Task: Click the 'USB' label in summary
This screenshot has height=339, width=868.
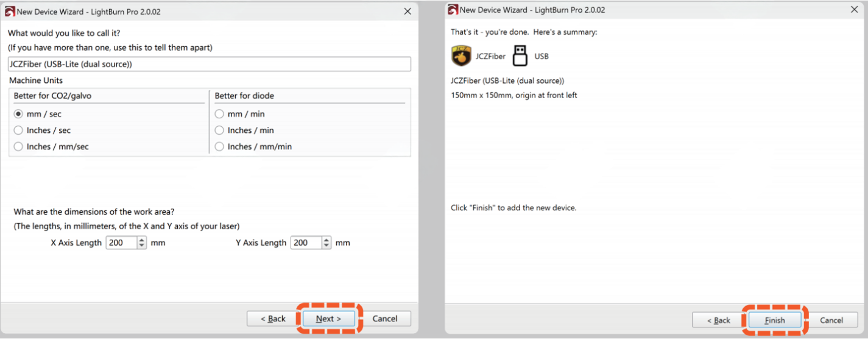Action: click(542, 56)
